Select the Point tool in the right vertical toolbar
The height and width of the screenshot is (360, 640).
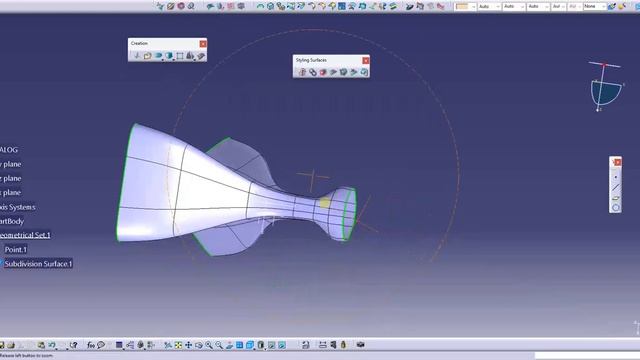616,177
